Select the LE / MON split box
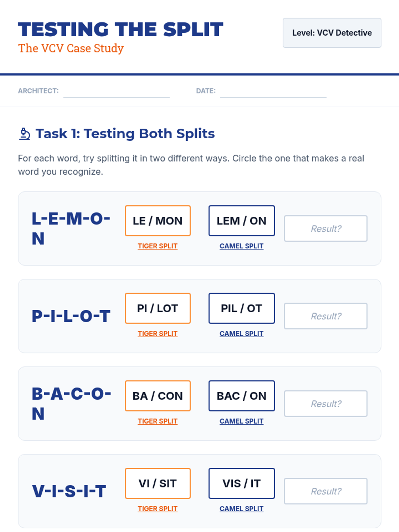This screenshot has width=399, height=532. pyautogui.click(x=158, y=221)
